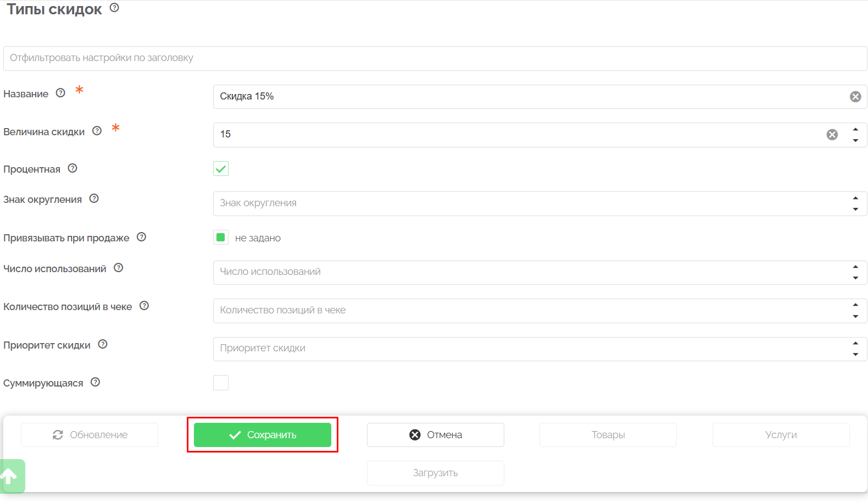Click help icon beside Привязывать при продаже
Screen dimensions: 868x502
point(141,237)
